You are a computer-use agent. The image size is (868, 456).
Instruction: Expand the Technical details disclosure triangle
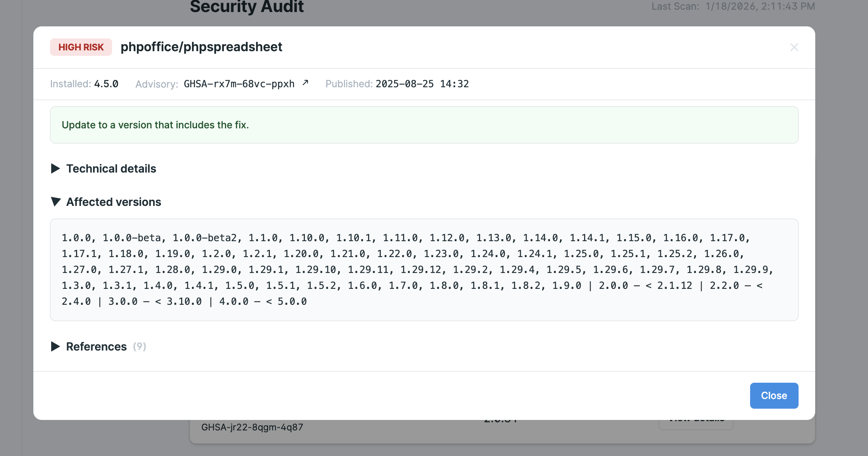[x=55, y=168]
